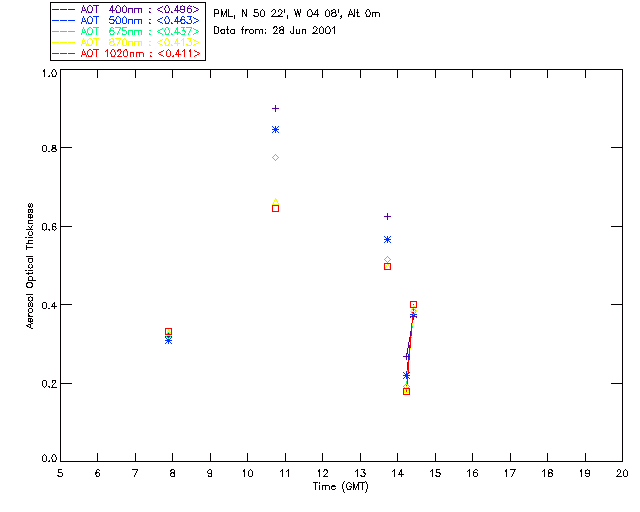640x512 pixels.
Task: Click the red square marker at AOT 0.4
Action: pos(413,305)
